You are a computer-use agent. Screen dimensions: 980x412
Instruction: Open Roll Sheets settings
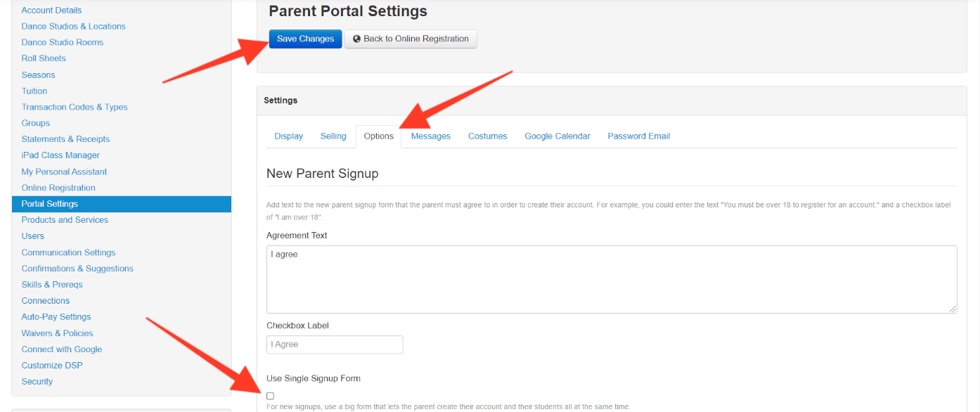tap(44, 58)
